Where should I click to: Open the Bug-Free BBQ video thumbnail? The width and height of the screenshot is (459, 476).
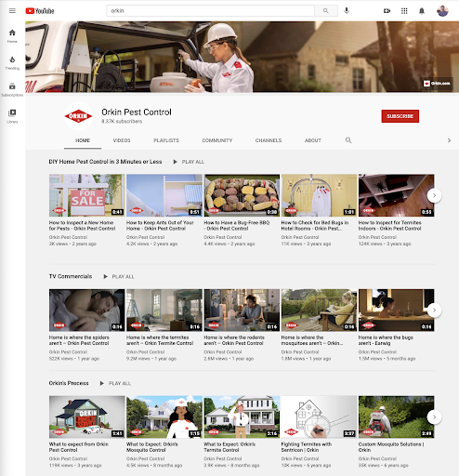click(242, 195)
